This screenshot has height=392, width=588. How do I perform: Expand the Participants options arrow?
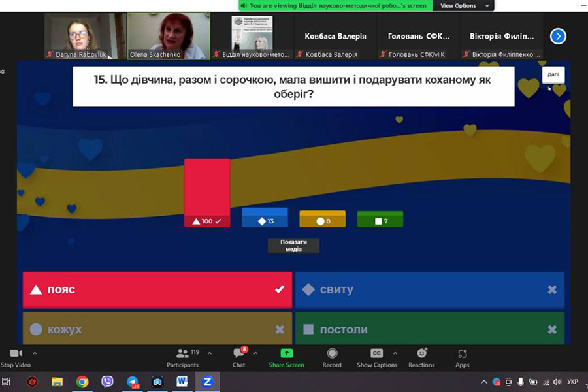(210, 353)
